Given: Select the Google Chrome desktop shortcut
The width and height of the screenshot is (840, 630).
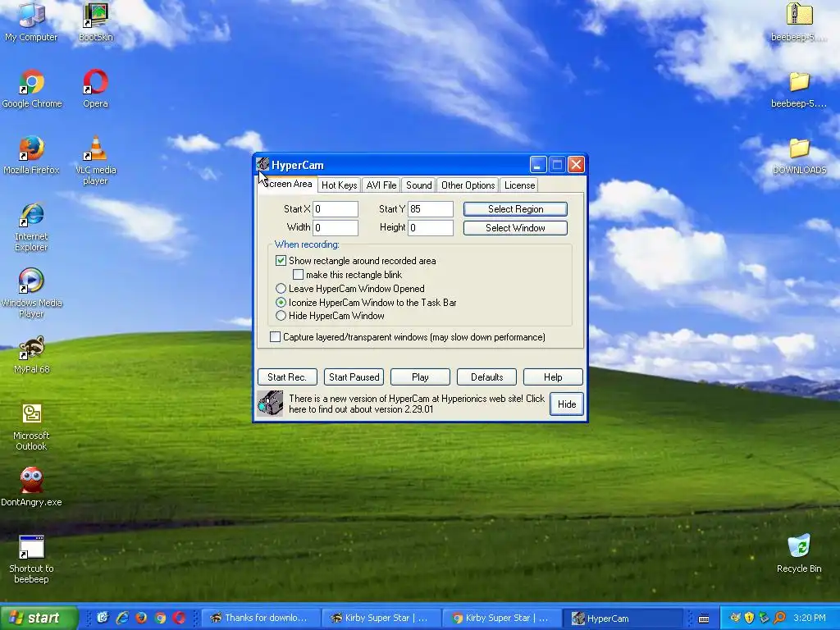Looking at the screenshot, I should click(x=32, y=89).
